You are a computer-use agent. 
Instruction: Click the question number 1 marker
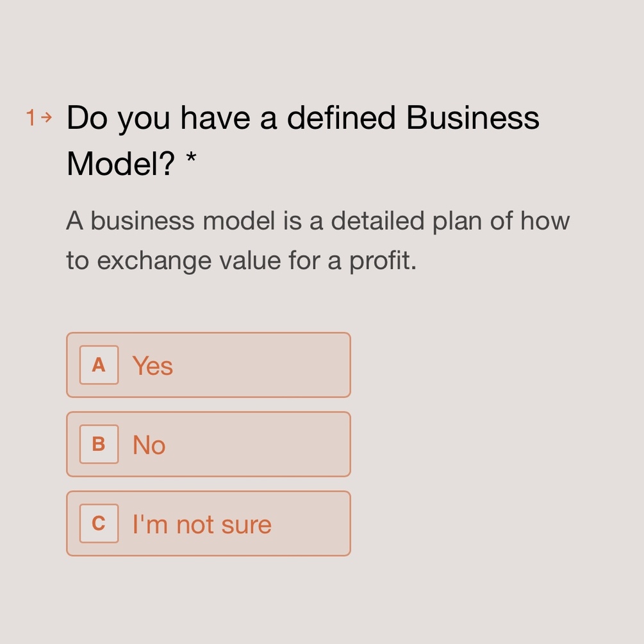(30, 118)
